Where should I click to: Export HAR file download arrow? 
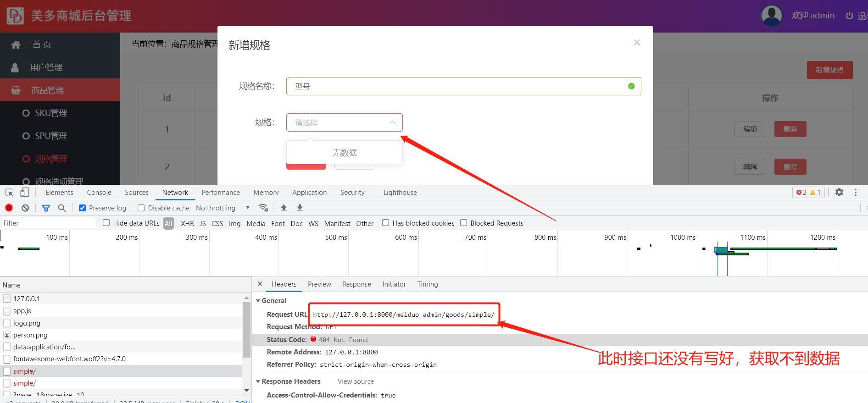click(300, 208)
